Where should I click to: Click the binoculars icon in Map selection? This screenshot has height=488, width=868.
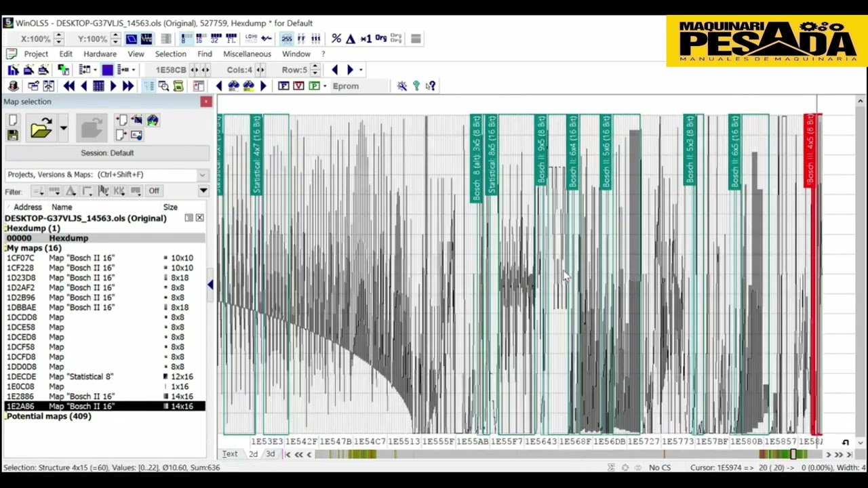(x=152, y=121)
